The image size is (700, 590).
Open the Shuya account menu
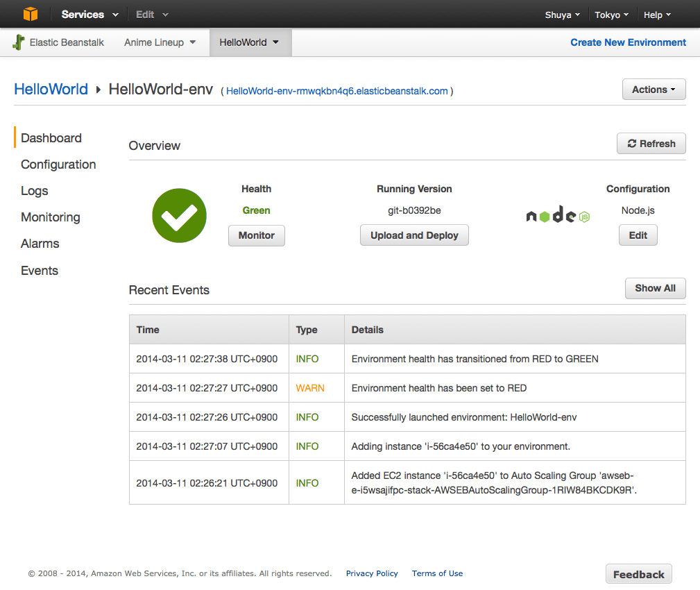click(x=562, y=15)
